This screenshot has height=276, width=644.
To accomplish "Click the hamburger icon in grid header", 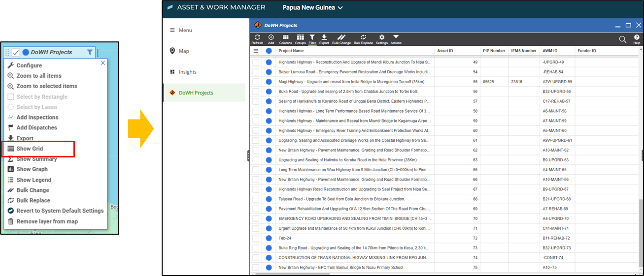I will click(256, 51).
